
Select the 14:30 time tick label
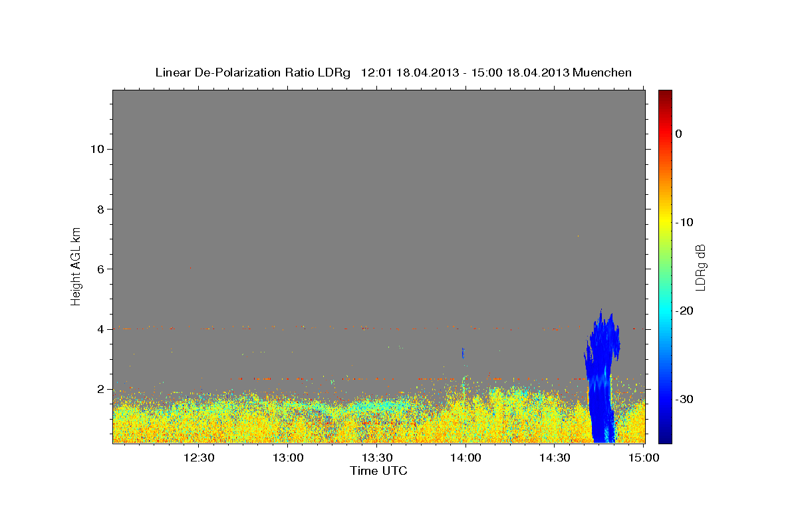555,458
